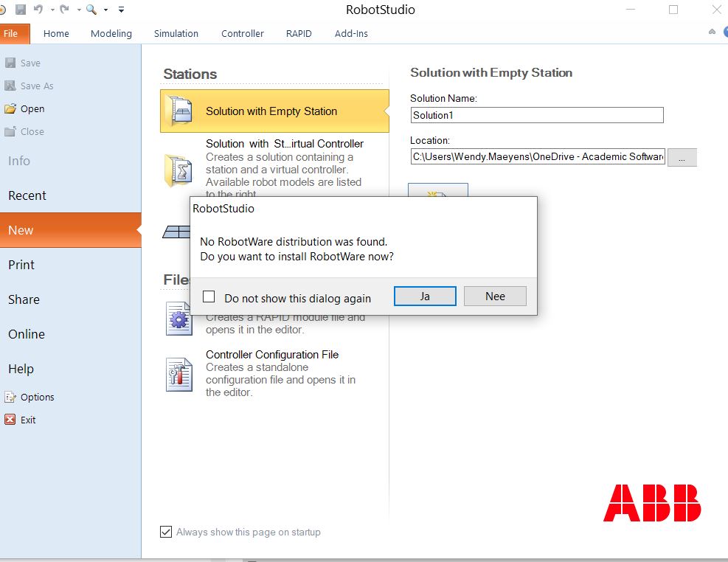
Task: Open the Share page in the sidebar
Action: point(24,299)
